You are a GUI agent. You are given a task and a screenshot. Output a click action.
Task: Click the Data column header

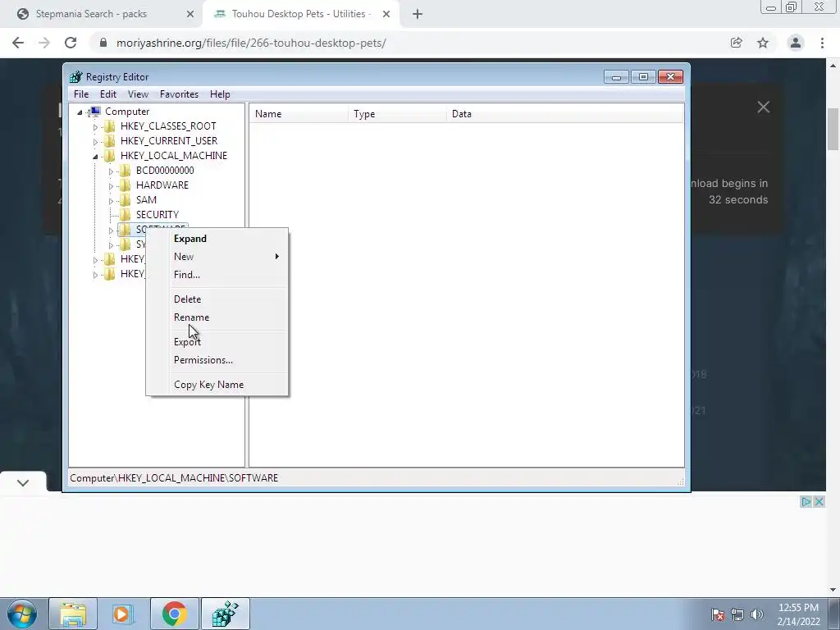point(564,114)
